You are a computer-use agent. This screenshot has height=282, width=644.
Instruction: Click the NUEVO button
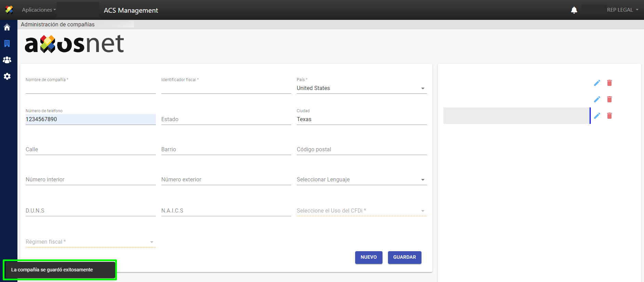[x=368, y=257]
